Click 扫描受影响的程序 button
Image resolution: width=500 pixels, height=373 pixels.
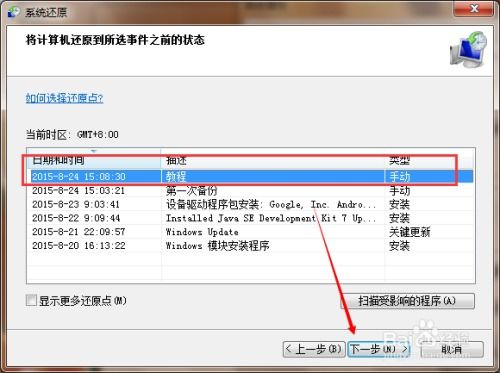click(407, 301)
